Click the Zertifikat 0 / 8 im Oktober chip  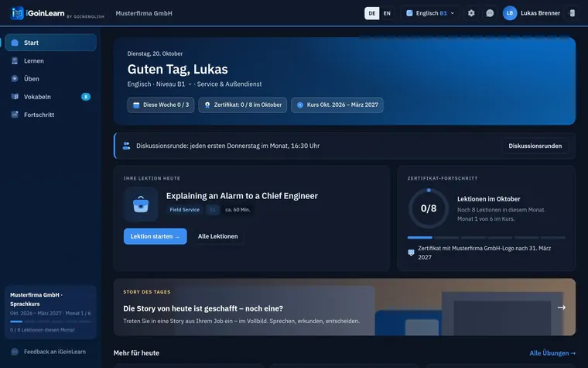243,105
